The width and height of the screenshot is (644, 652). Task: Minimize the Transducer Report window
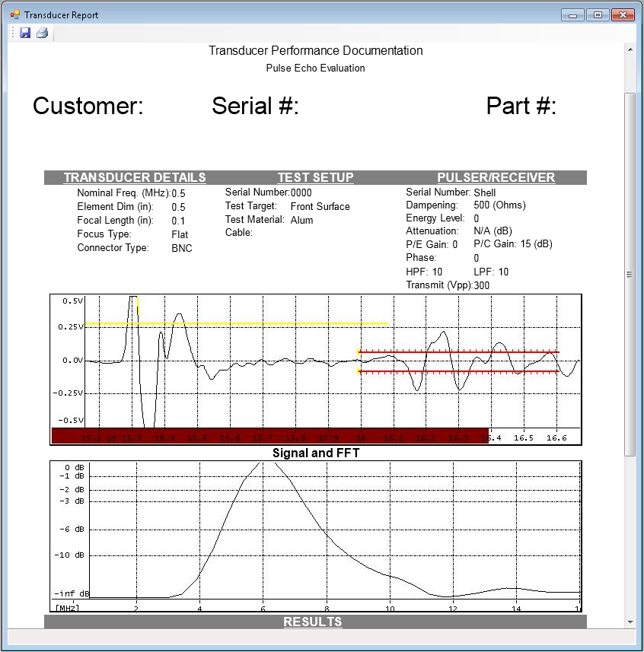(572, 14)
